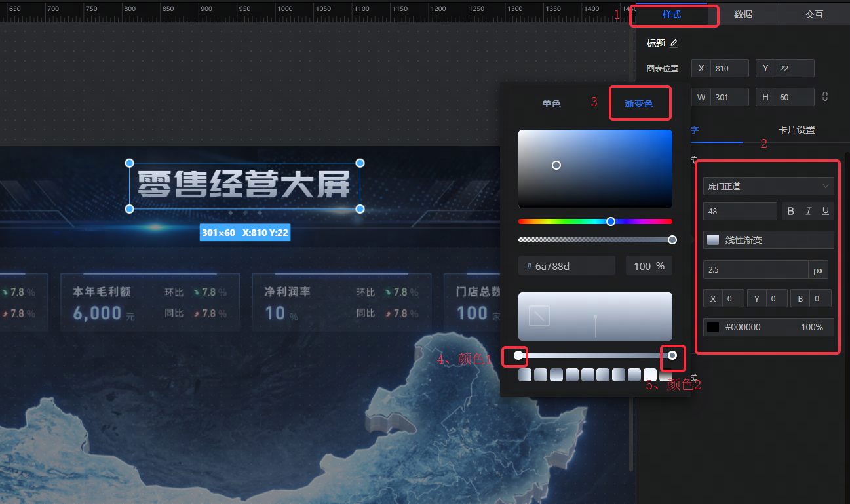Image resolution: width=850 pixels, height=504 pixels.
Task: Click the large gradient preview box
Action: [x=595, y=317]
